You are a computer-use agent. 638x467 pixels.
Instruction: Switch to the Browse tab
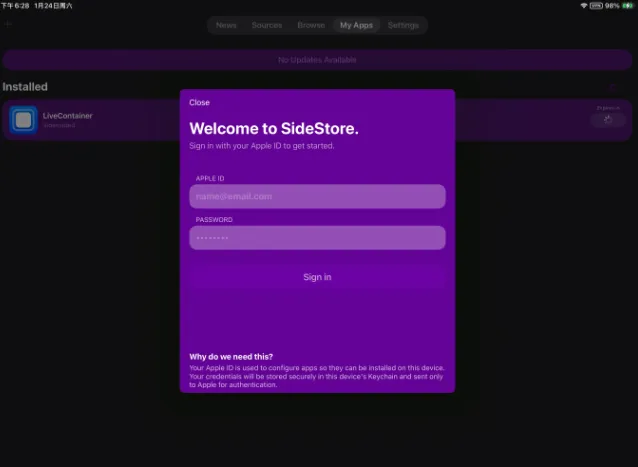pyautogui.click(x=311, y=25)
